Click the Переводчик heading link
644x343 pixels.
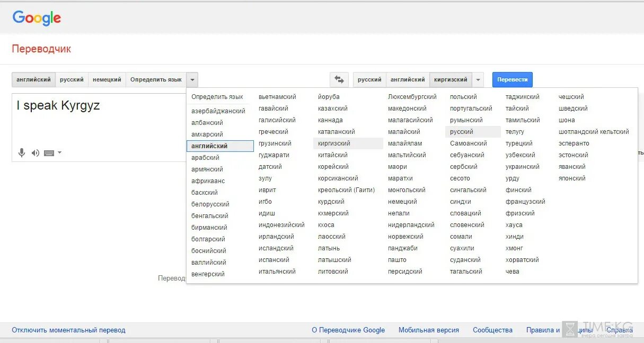pos(41,49)
